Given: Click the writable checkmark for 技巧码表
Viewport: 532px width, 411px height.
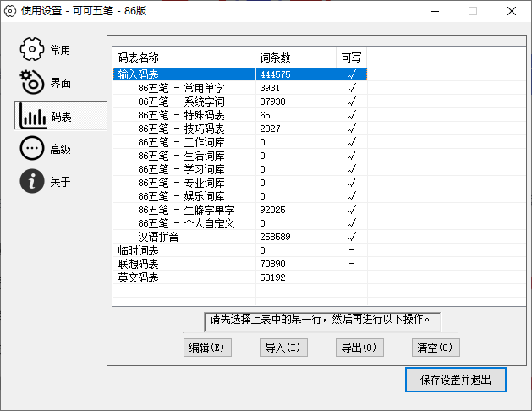Looking at the screenshot, I should (x=352, y=129).
